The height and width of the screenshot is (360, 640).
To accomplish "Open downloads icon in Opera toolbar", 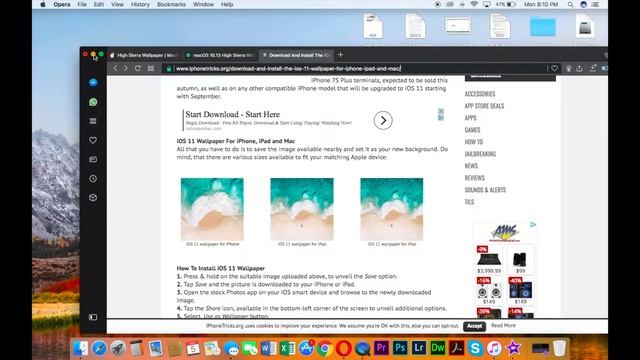I will [593, 68].
